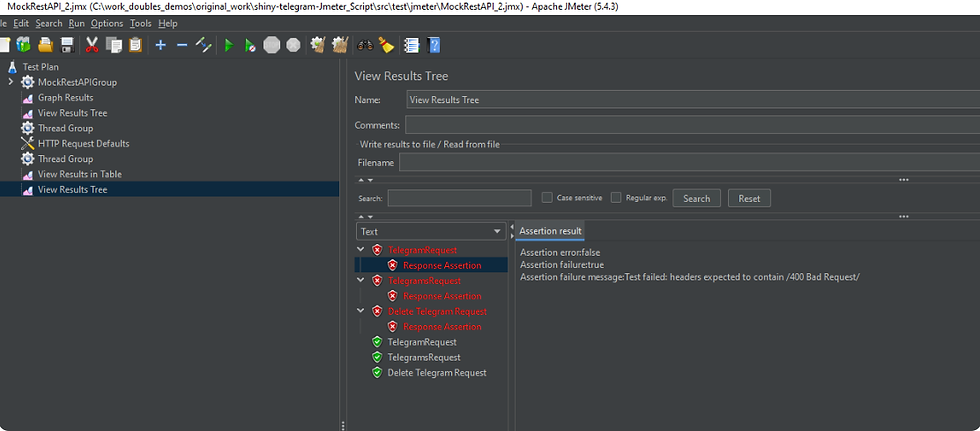The width and height of the screenshot is (980, 431).
Task: Enable the Regular exp. checkbox
Action: pos(616,198)
